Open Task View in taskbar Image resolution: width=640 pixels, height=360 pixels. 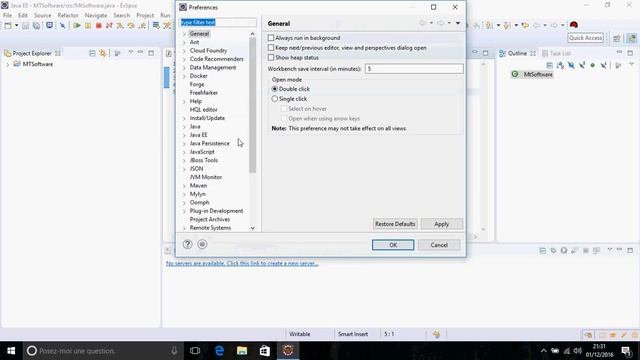(195, 351)
